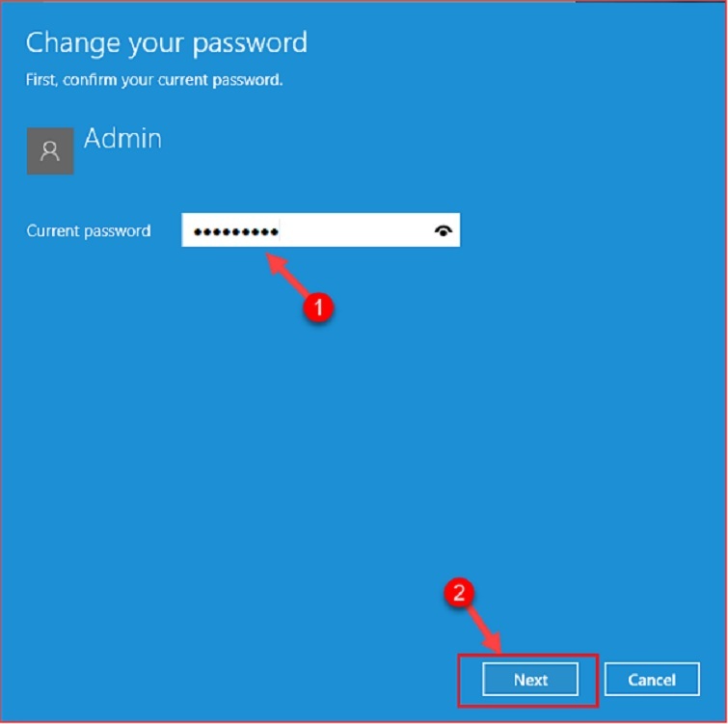Viewport: 728px width, 724px height.
Task: Cancel the password change
Action: [652, 680]
